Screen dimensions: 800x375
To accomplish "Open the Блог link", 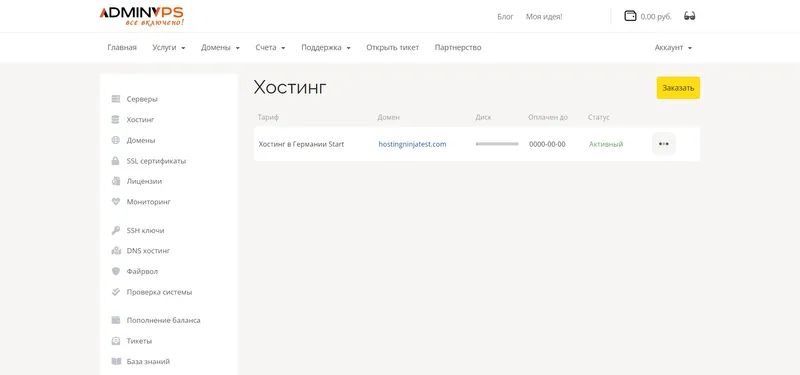I will 505,17.
